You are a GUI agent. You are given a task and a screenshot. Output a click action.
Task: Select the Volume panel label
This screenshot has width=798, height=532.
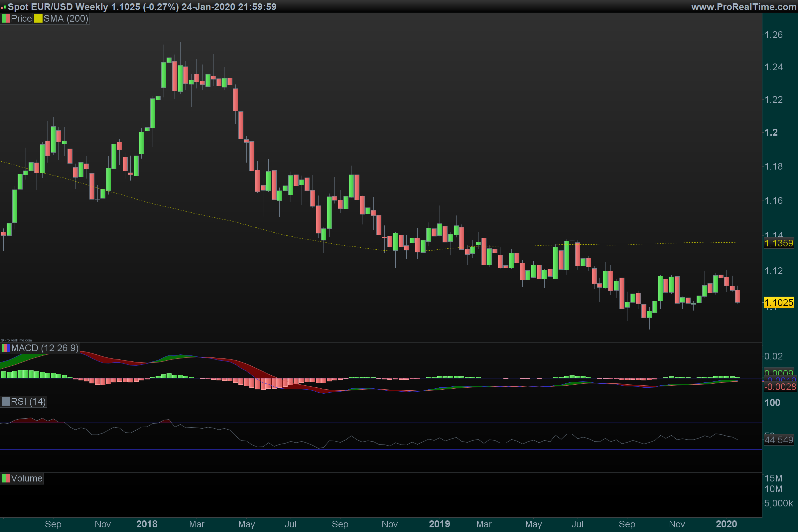click(x=27, y=478)
